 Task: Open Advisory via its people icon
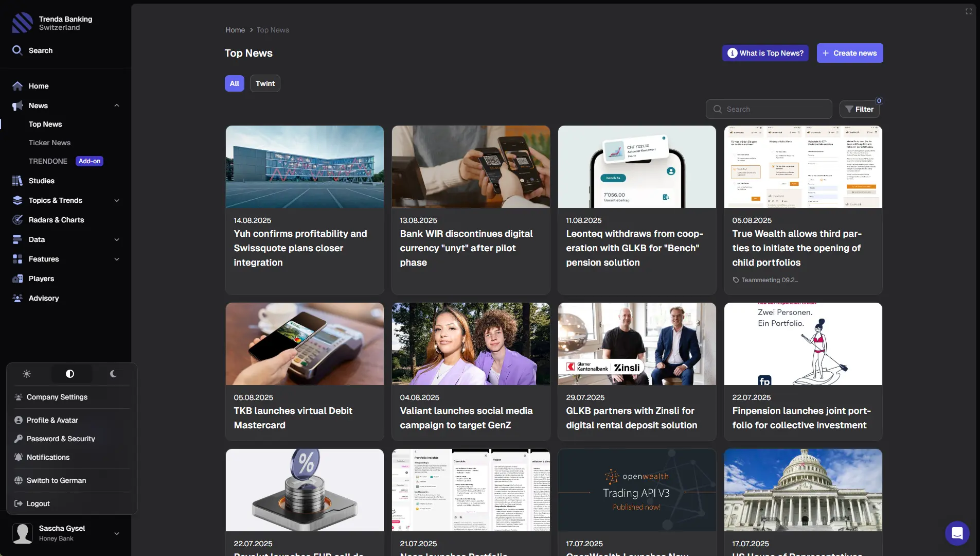click(x=17, y=298)
